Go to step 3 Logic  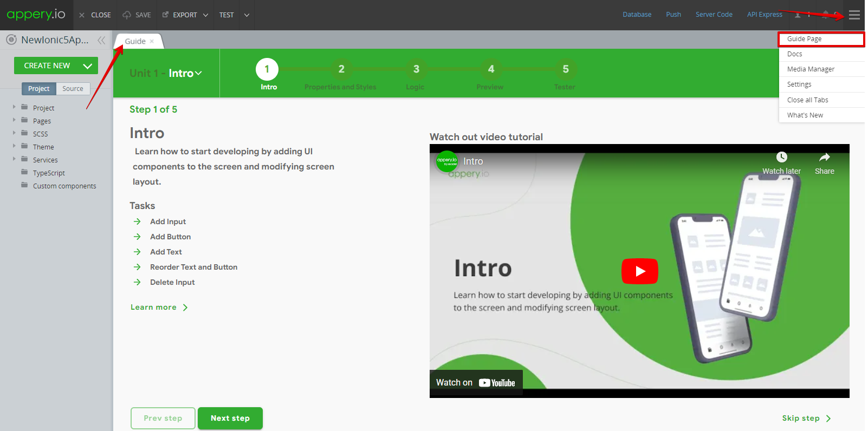click(x=416, y=69)
